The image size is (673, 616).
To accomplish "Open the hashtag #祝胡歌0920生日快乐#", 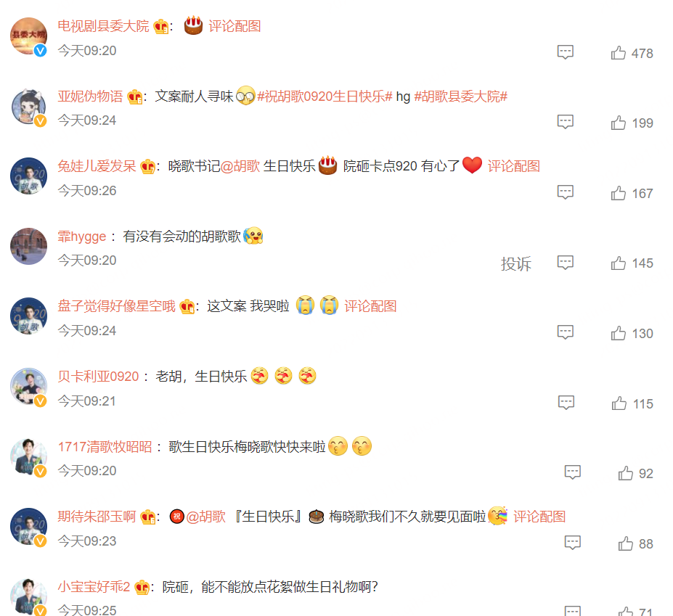I will tap(325, 96).
